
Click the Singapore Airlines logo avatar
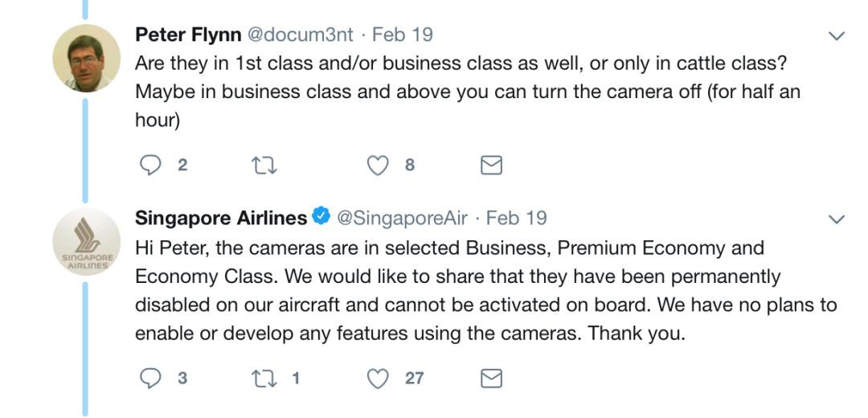(x=86, y=241)
